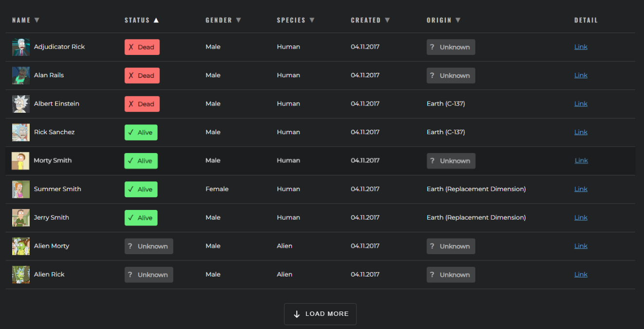Click Alien Morty's Unknown origin badge

coord(451,246)
